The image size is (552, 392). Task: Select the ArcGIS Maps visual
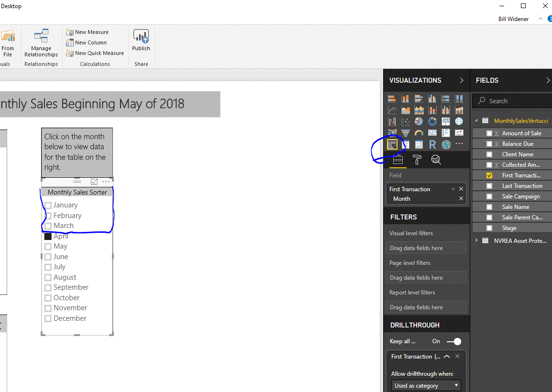(x=446, y=144)
